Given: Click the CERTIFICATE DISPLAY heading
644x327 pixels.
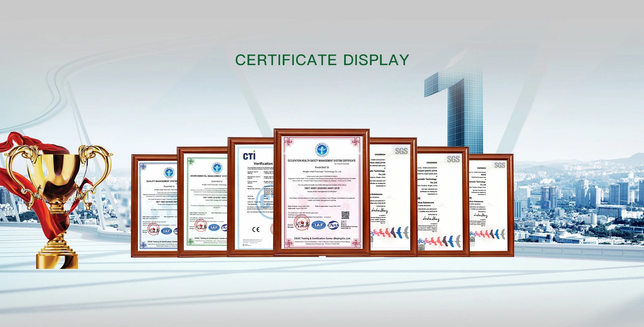Looking at the screenshot, I should 322,60.
